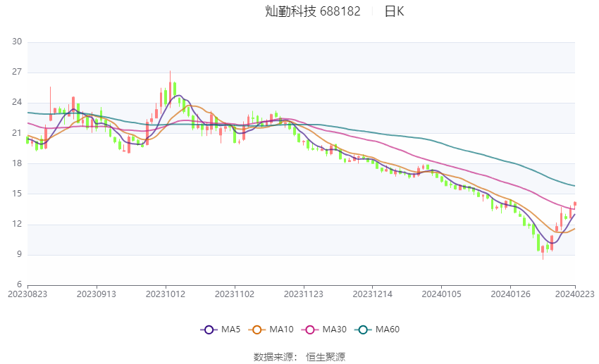Click x-axis date label 20231123
The image size is (599, 364).
point(304,294)
